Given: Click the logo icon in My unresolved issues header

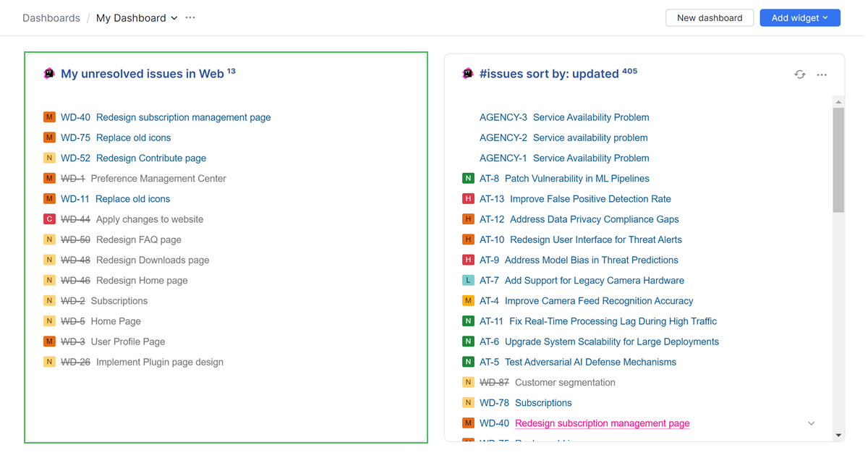Looking at the screenshot, I should [48, 73].
